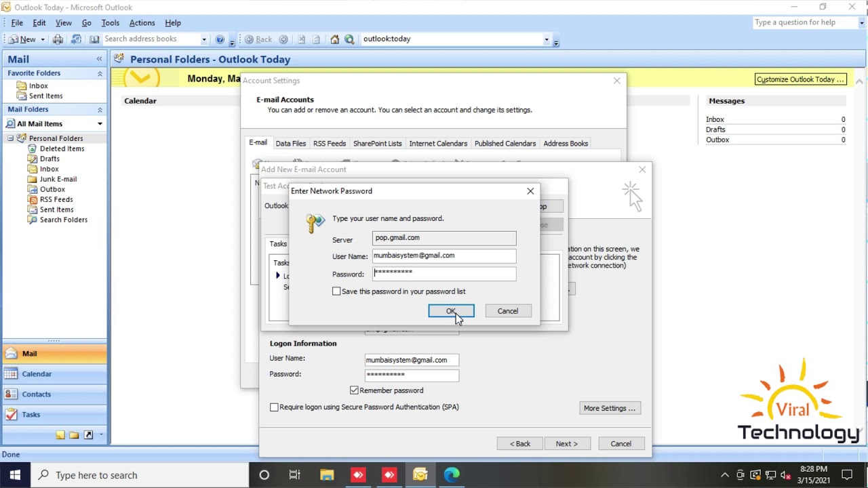Click the Windows Start button

(15, 475)
